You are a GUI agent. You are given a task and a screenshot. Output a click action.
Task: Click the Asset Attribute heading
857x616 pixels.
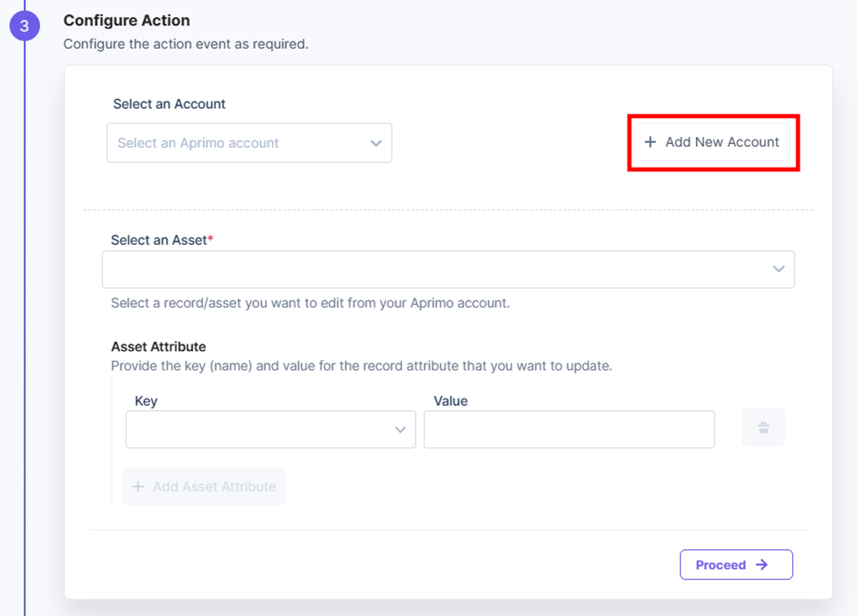click(x=158, y=347)
